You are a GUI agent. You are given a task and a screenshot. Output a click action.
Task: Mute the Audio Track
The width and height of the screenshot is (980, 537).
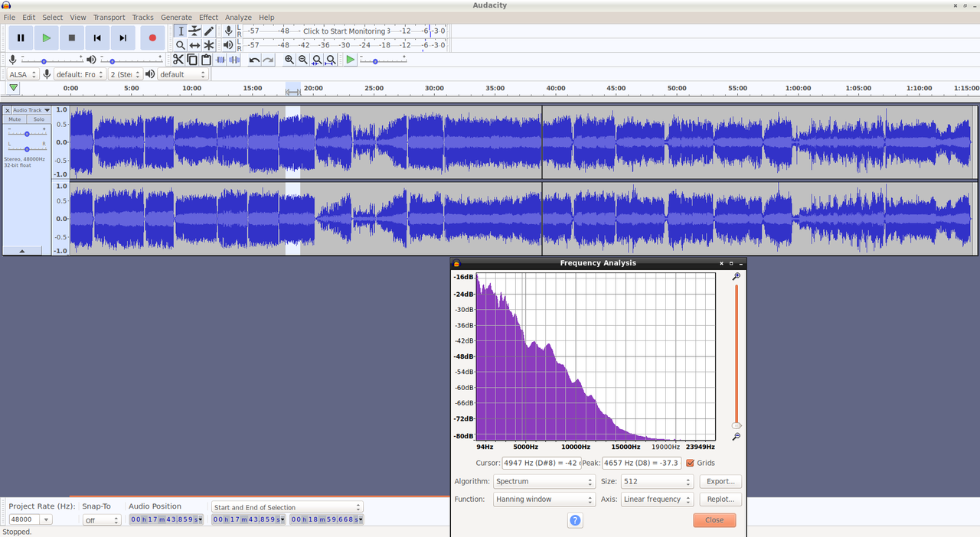point(15,119)
